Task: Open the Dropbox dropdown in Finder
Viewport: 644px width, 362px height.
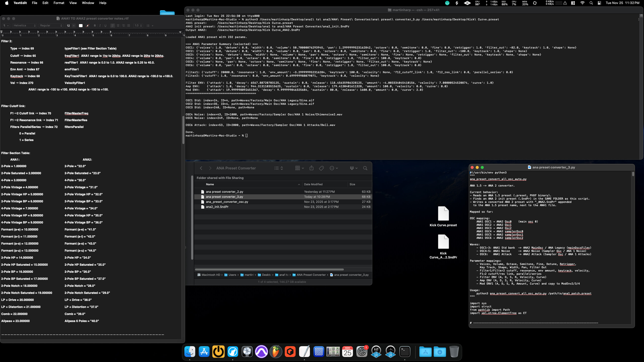Action: coord(353,168)
